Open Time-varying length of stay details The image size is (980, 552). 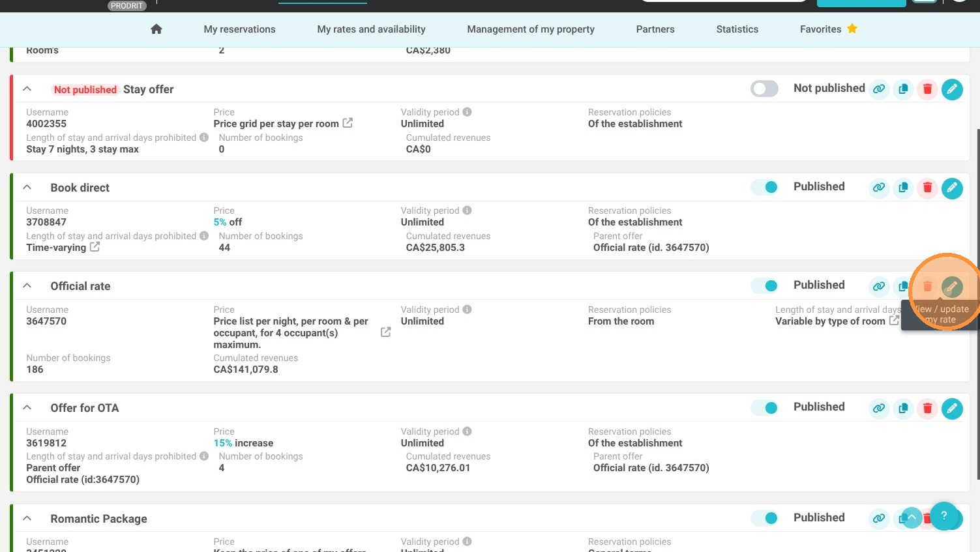(56, 248)
